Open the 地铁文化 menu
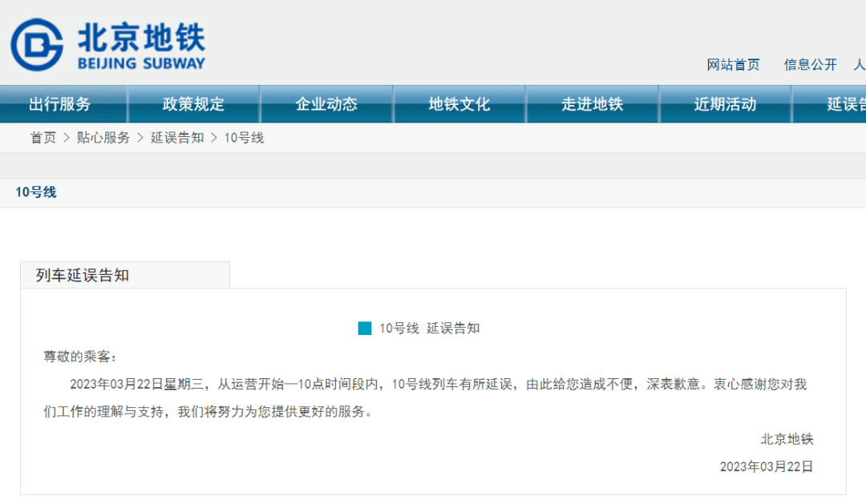The image size is (866, 504). coord(459,104)
